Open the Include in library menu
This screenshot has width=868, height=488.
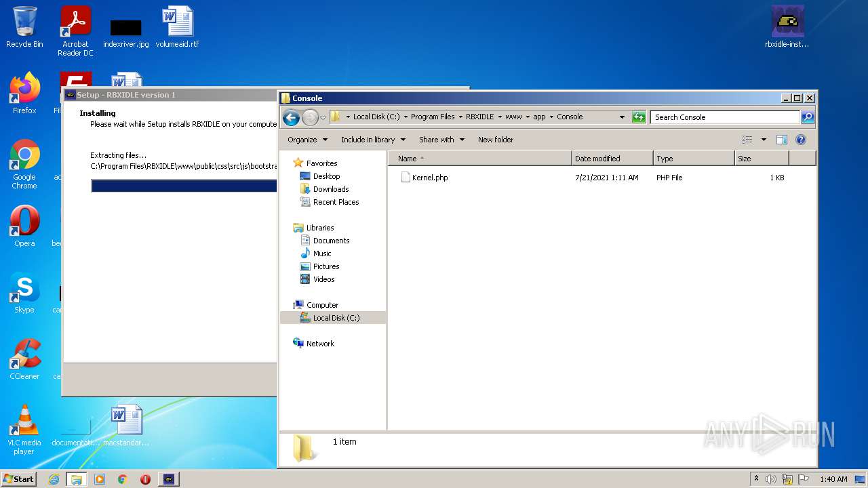click(373, 140)
